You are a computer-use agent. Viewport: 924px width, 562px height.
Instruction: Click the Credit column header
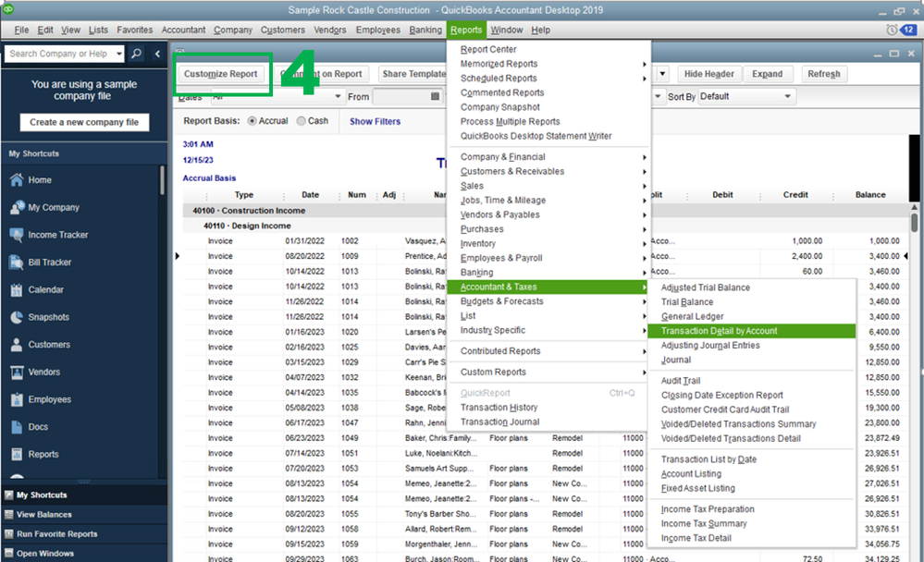795,195
